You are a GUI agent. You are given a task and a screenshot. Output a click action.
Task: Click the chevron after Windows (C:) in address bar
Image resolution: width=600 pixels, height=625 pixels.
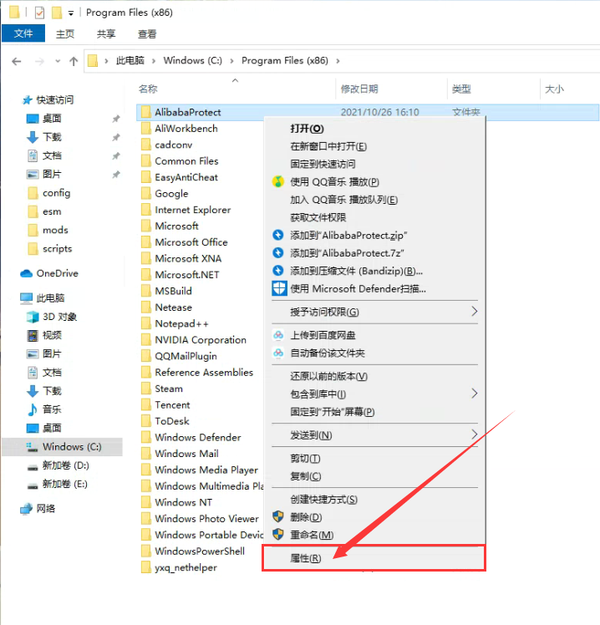[232, 61]
